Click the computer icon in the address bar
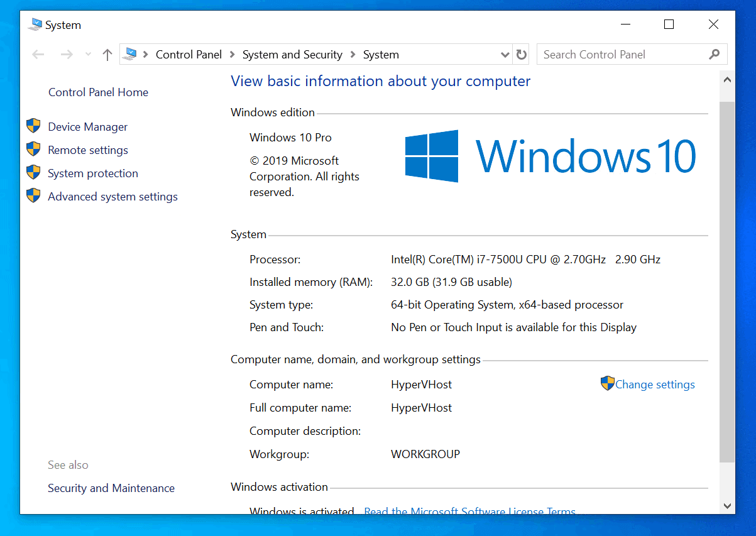The width and height of the screenshot is (756, 536). click(130, 54)
